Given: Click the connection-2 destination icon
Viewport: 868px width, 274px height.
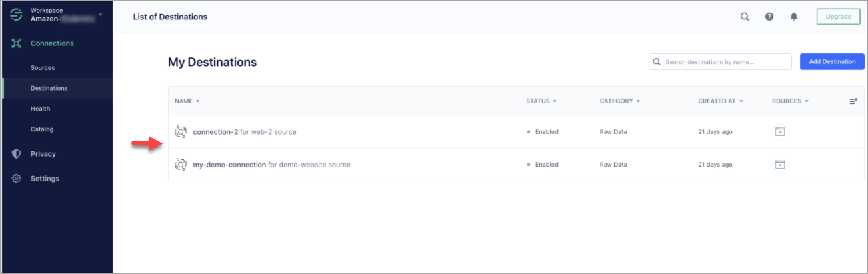Looking at the screenshot, I should coord(180,132).
